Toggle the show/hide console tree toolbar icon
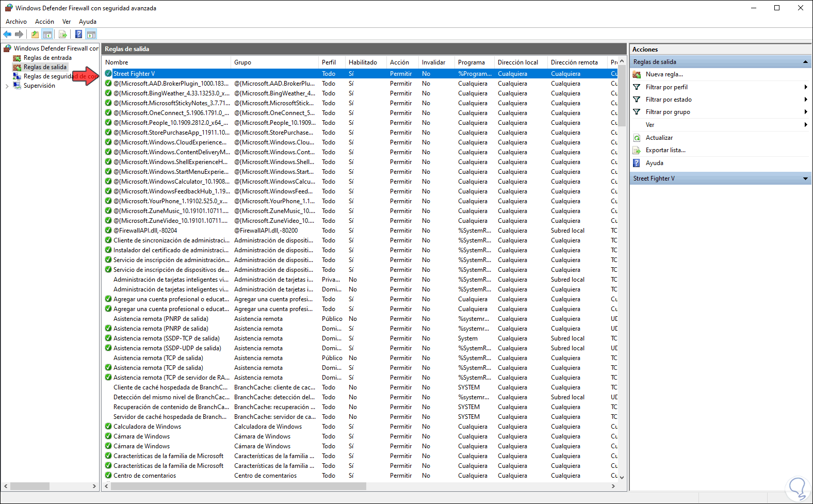This screenshot has width=813, height=504. tap(47, 35)
